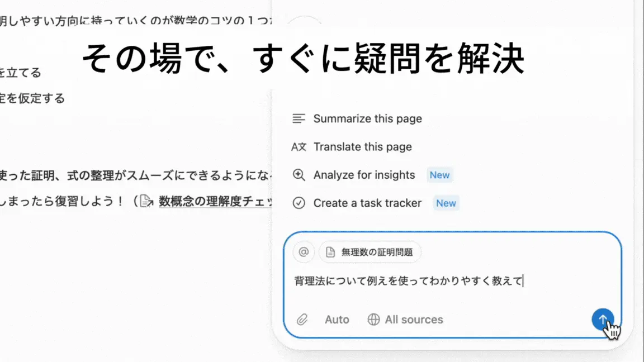Open the @ mention selector in the prompt box
This screenshot has height=362, width=644.
(x=303, y=252)
